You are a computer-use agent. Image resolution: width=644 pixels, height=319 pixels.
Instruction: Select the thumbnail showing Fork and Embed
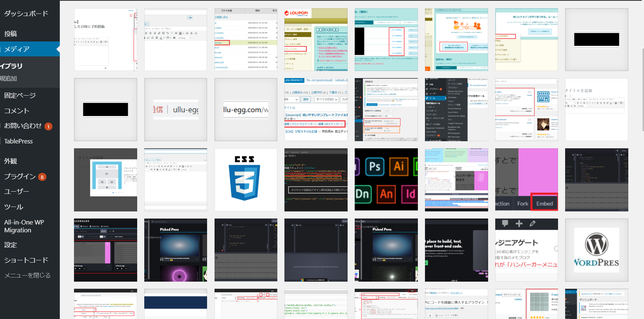tap(526, 180)
